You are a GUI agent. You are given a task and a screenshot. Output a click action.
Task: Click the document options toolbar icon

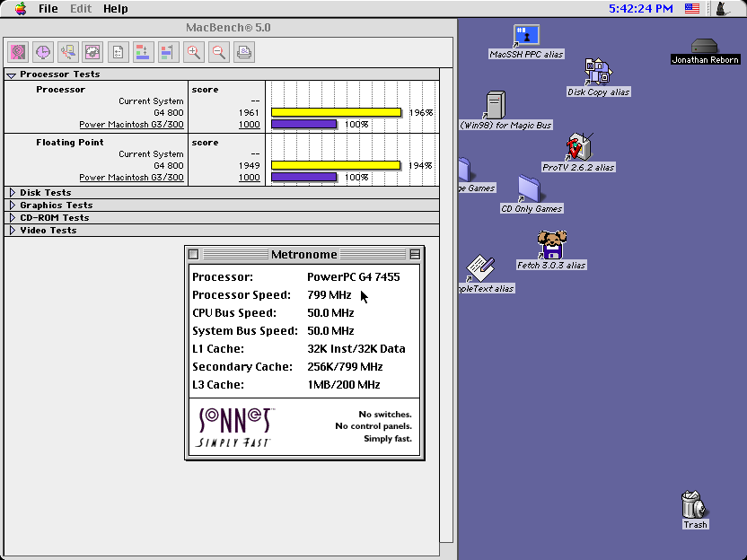[x=119, y=52]
